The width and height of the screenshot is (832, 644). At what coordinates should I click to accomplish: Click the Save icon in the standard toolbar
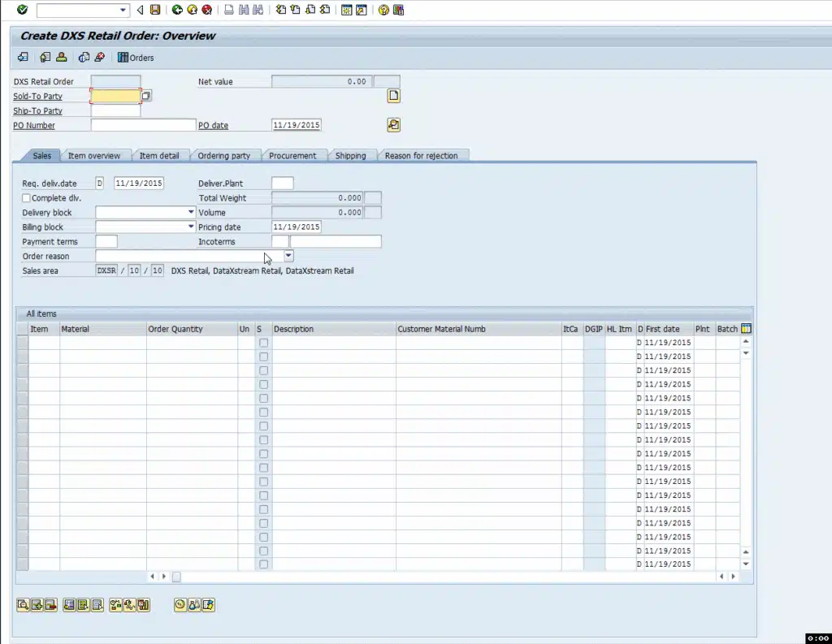(154, 11)
